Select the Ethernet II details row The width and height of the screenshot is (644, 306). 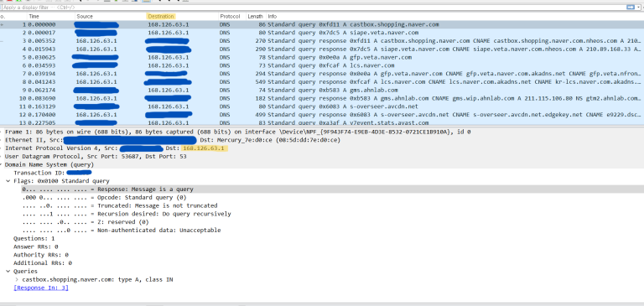point(321,140)
